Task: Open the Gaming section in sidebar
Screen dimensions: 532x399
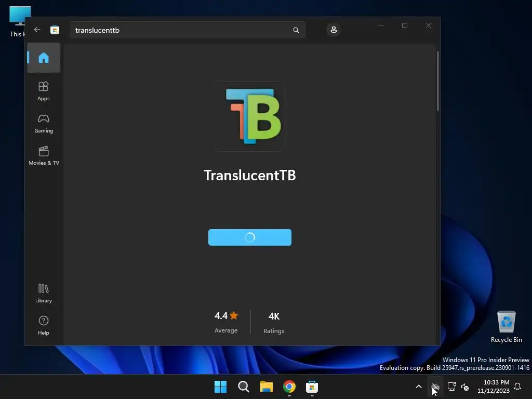Action: point(44,124)
